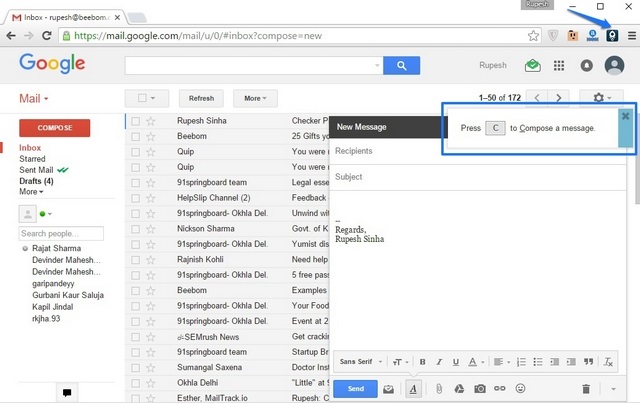Insert files using Google Drive icon

click(459, 389)
